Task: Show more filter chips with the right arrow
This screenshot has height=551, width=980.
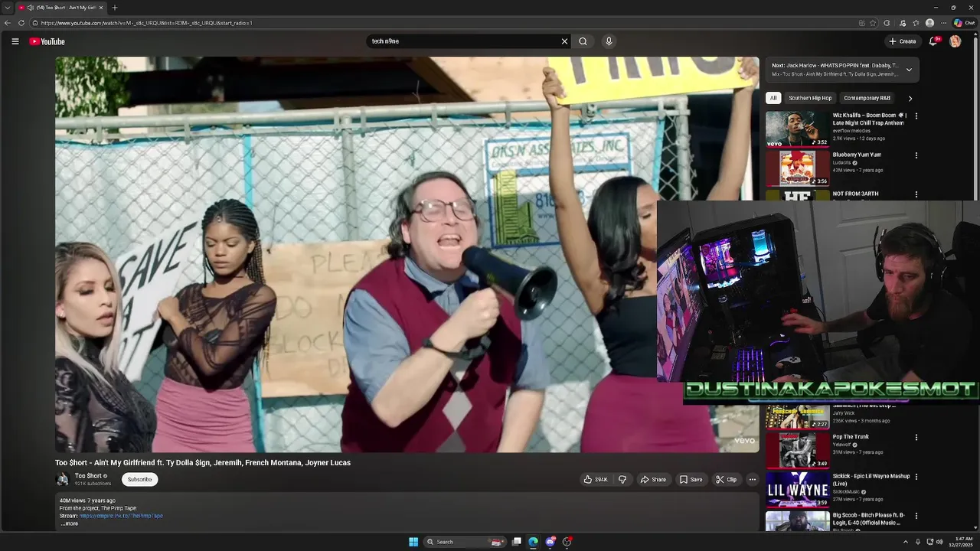Action: (x=910, y=98)
